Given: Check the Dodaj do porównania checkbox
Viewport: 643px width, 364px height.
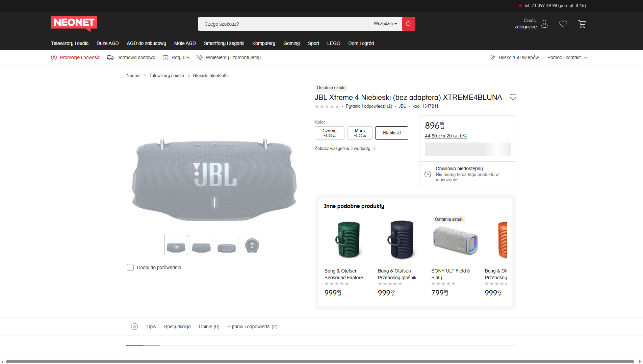Looking at the screenshot, I should click(130, 267).
